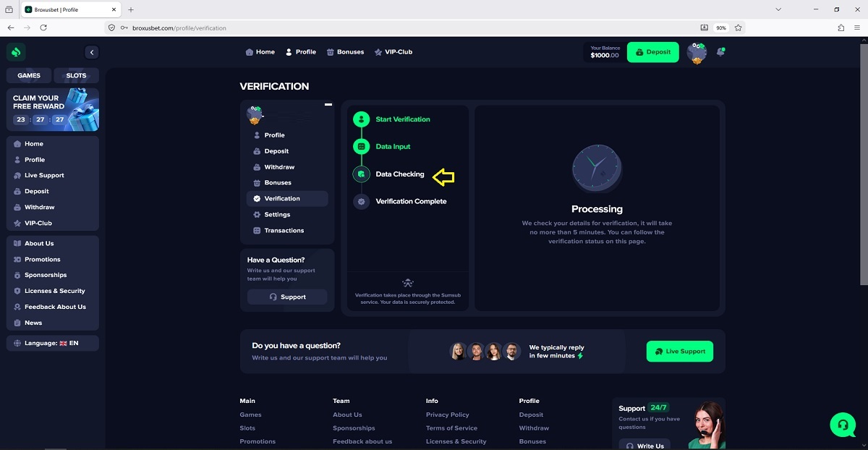
Task: Switch to SLOTS tab
Action: point(76,75)
